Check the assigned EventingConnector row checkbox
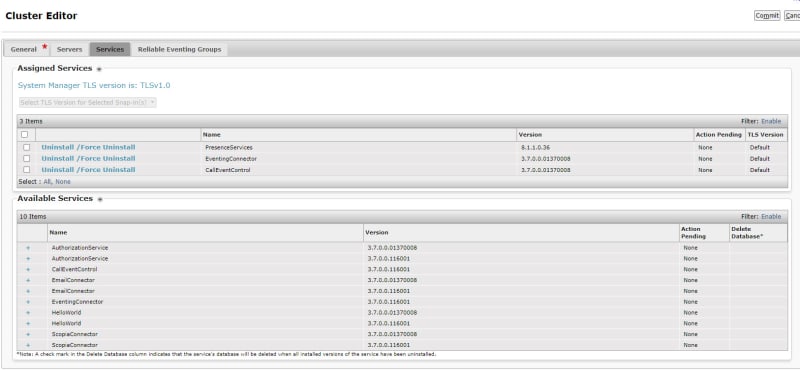This screenshot has width=800, height=371. (x=27, y=159)
